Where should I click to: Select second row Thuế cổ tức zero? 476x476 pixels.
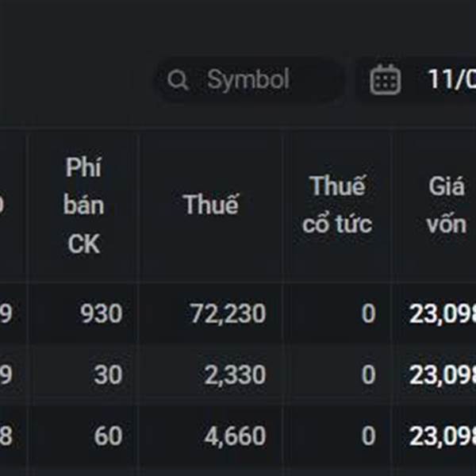pos(368,374)
